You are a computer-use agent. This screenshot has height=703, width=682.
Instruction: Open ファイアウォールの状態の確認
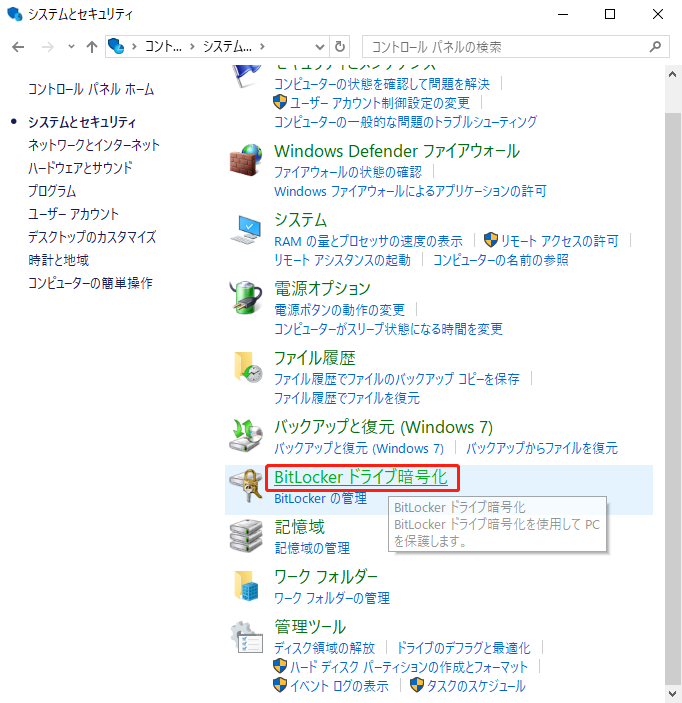coord(348,172)
